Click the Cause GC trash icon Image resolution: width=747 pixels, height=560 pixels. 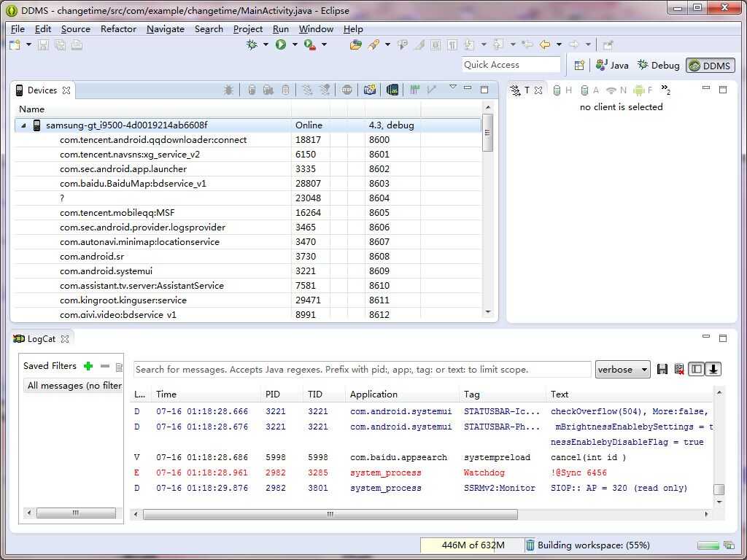click(285, 90)
